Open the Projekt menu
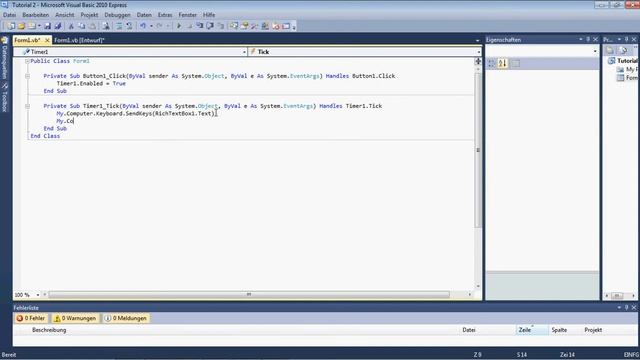The width and height of the screenshot is (640, 360). (89, 15)
